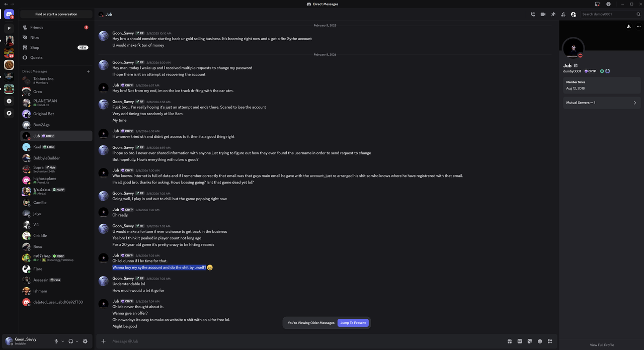644x350 pixels.
Task: Open the sticker picker
Action: click(x=530, y=341)
